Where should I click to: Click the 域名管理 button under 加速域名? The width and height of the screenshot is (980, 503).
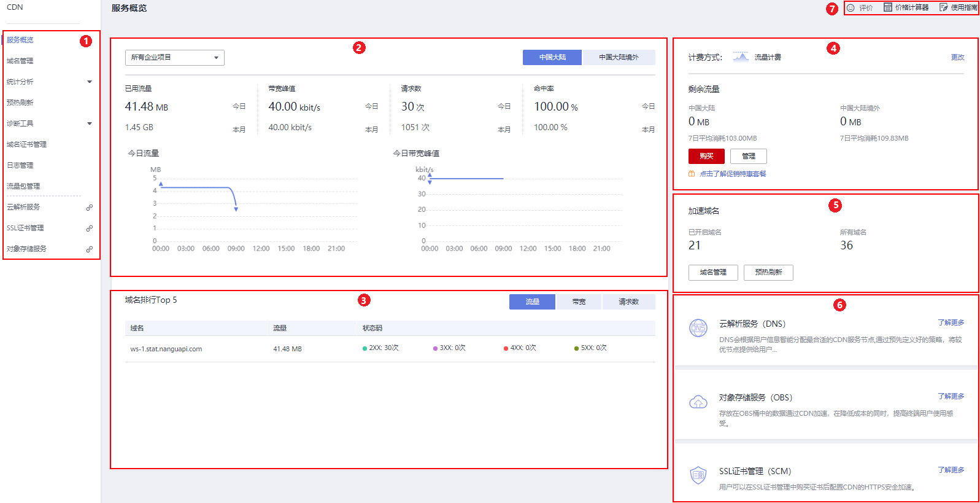point(713,272)
